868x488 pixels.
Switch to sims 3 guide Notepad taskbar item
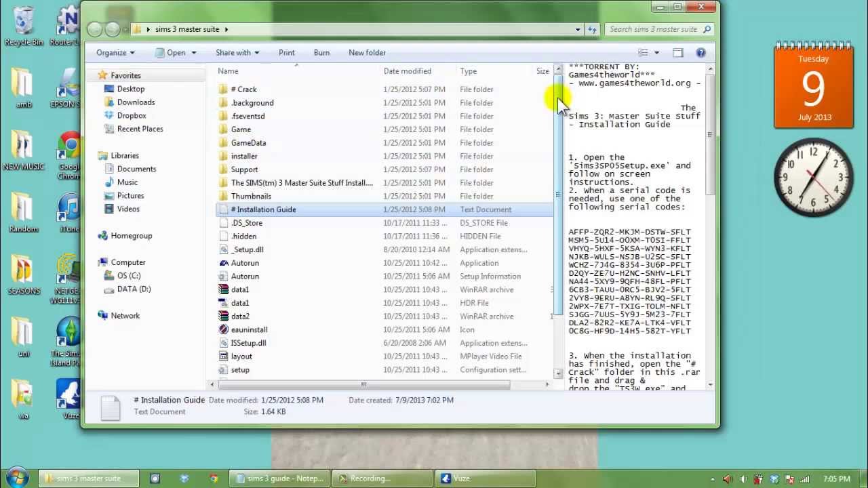pyautogui.click(x=280, y=479)
